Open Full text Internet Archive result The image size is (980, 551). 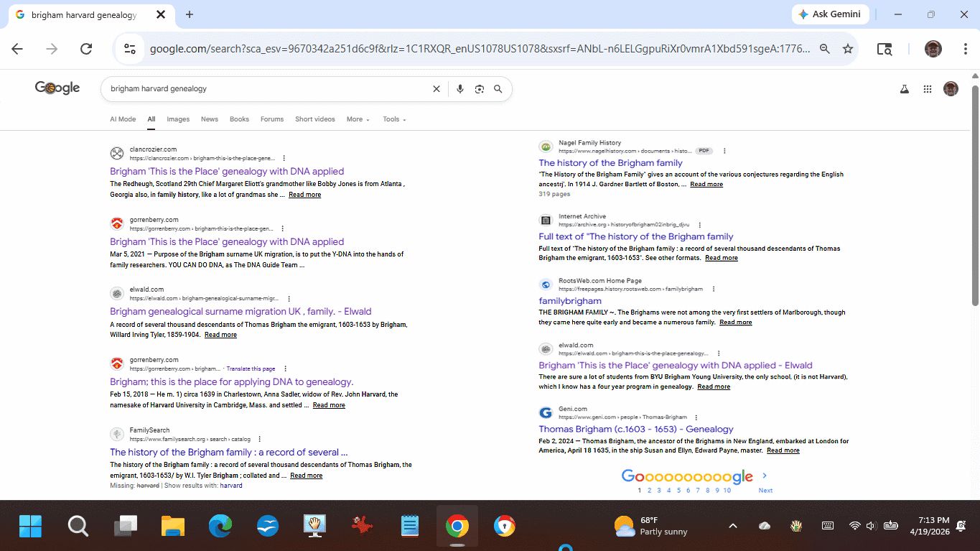click(x=635, y=236)
